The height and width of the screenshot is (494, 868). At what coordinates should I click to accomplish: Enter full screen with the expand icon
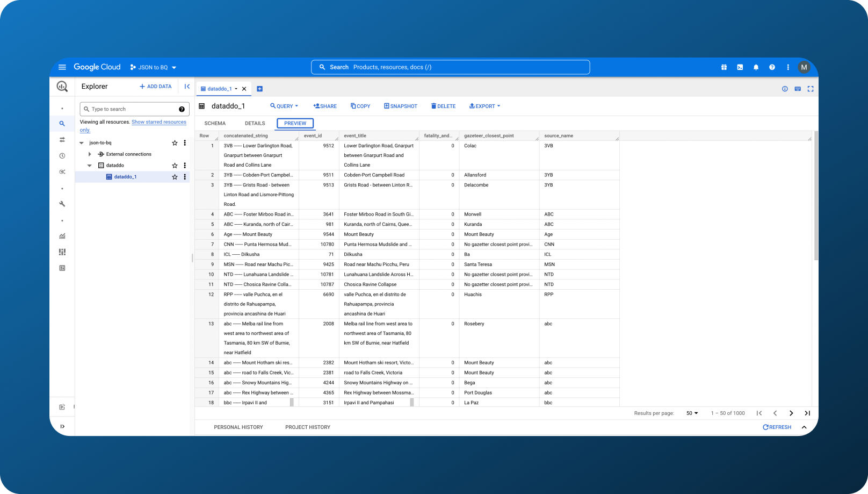pyautogui.click(x=811, y=89)
